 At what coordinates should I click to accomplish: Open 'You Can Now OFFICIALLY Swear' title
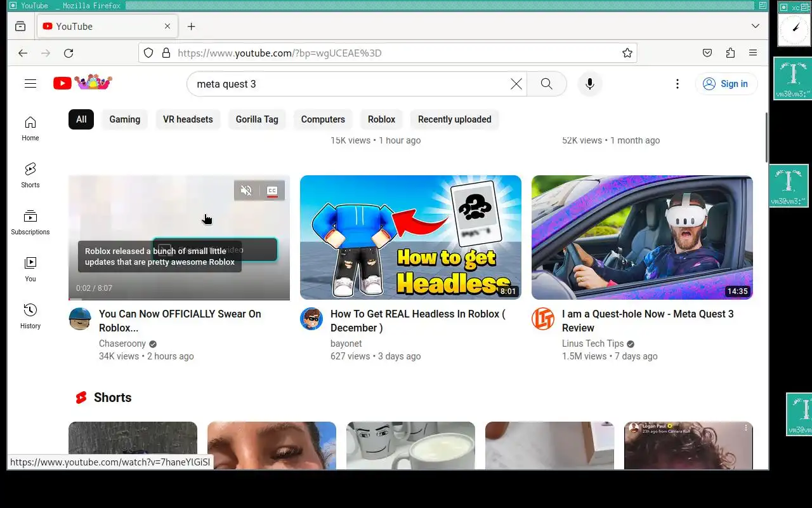(x=180, y=321)
